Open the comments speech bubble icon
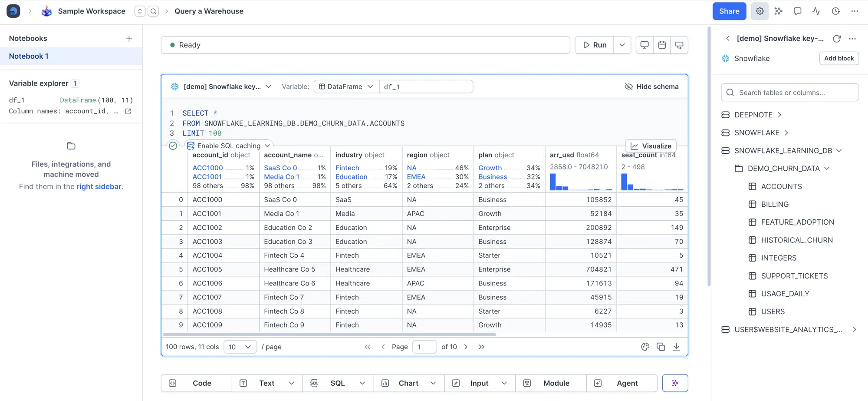 pyautogui.click(x=798, y=11)
